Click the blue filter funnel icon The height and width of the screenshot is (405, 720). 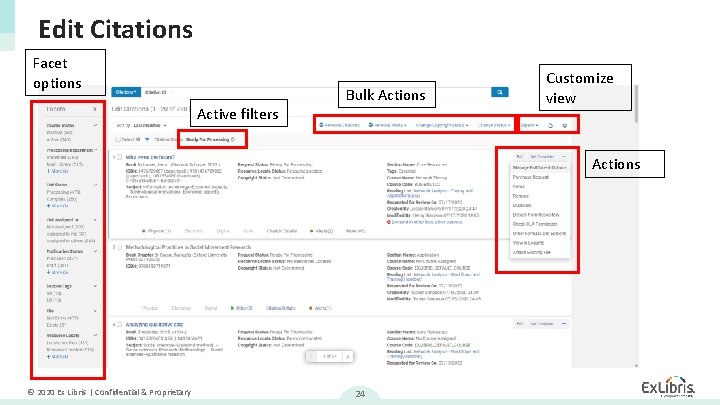147,140
